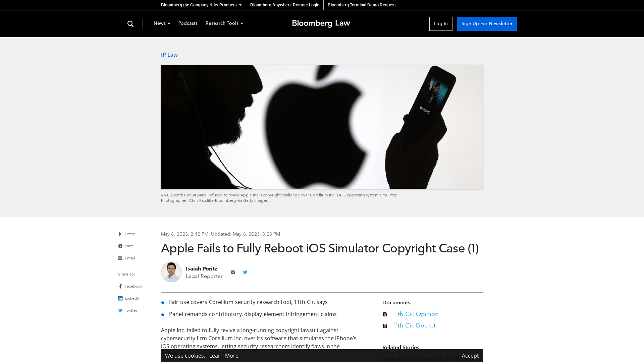The height and width of the screenshot is (362, 644).
Task: Click Isaiah Poritz author Twitter icon
Action: 245,272
